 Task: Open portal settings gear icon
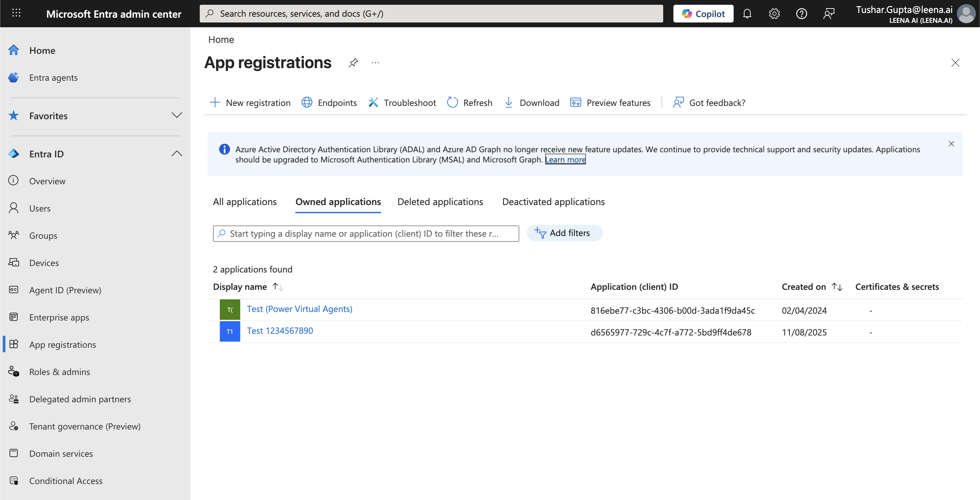click(x=774, y=14)
